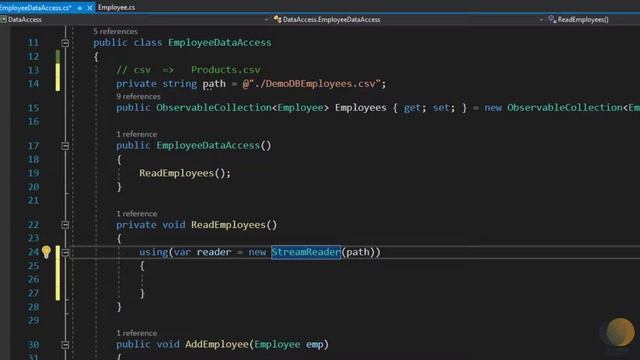The width and height of the screenshot is (640, 360).
Task: Click line number 26 in the gutter
Action: [x=33, y=280]
